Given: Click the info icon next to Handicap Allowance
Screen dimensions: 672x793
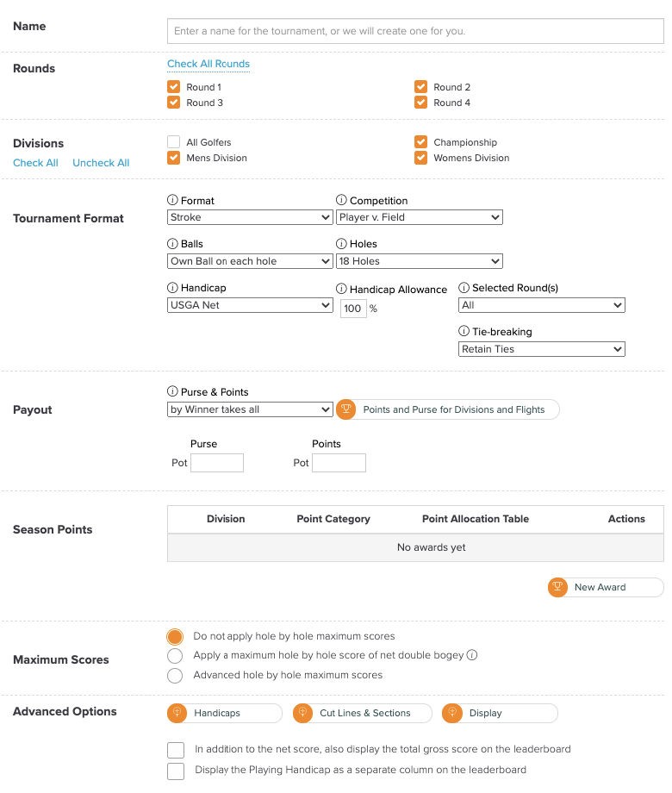Looking at the screenshot, I should (x=343, y=289).
